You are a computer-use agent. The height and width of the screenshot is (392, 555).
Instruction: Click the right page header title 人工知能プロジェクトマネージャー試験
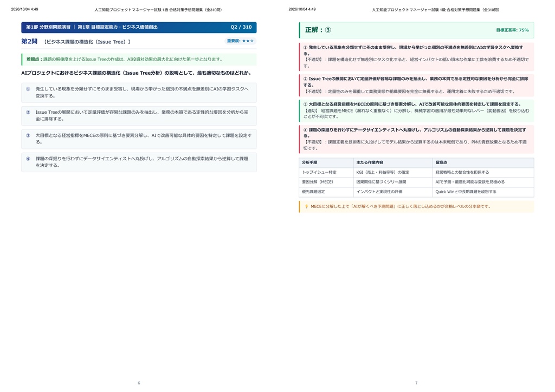pos(436,10)
